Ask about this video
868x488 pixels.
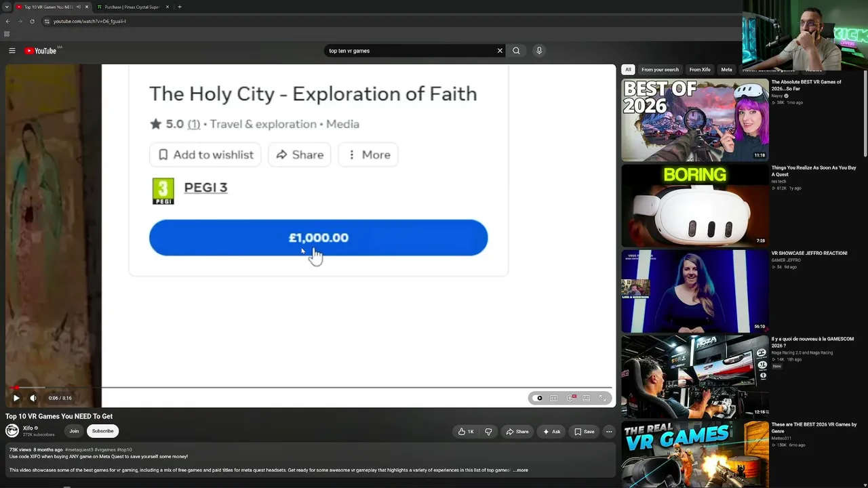pyautogui.click(x=551, y=432)
